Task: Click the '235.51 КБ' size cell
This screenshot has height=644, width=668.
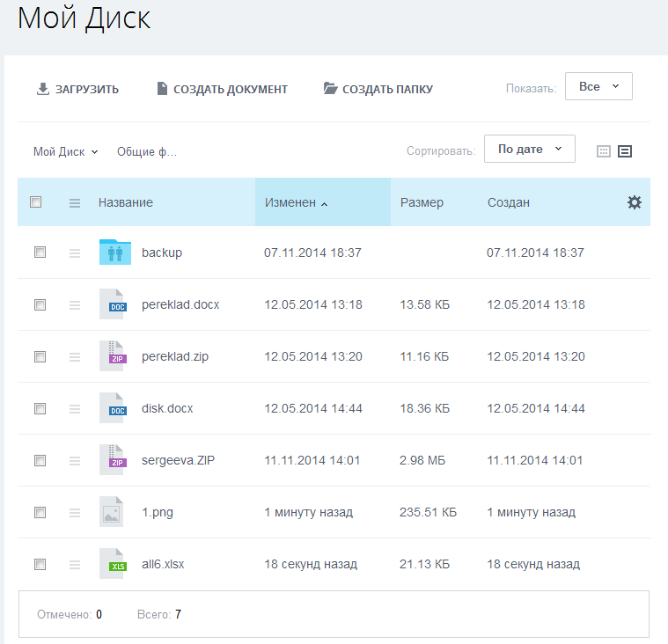Action: [428, 512]
